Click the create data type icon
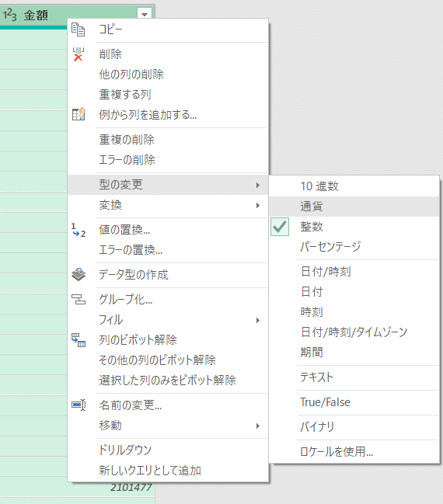Viewport: 443px width, 504px height. 78,274
